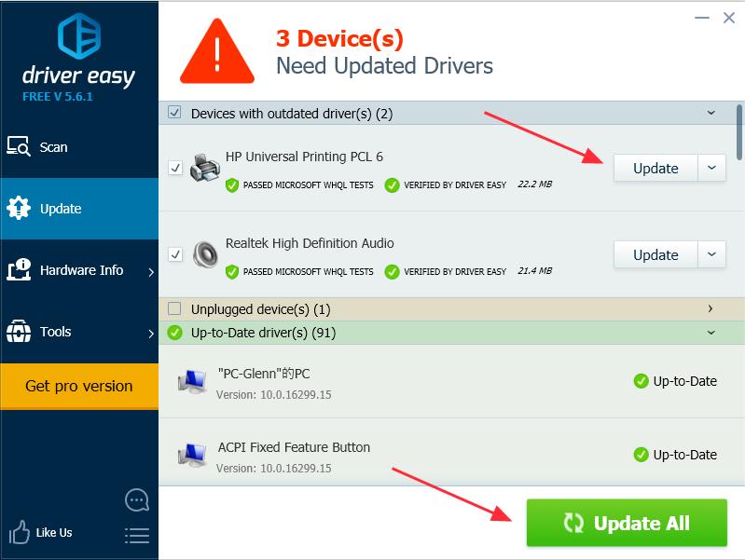Uncheck the Realtek High Definition Audio checkbox

[x=174, y=254]
